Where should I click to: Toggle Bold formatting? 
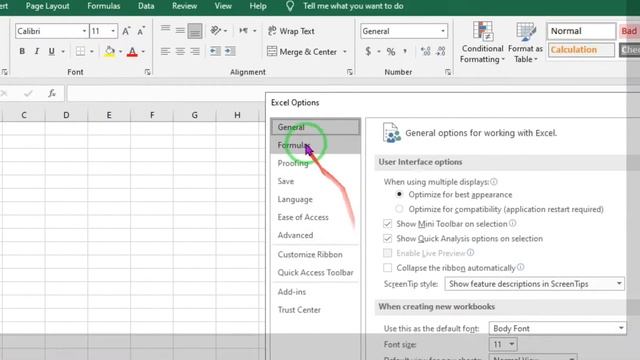tap(22, 51)
